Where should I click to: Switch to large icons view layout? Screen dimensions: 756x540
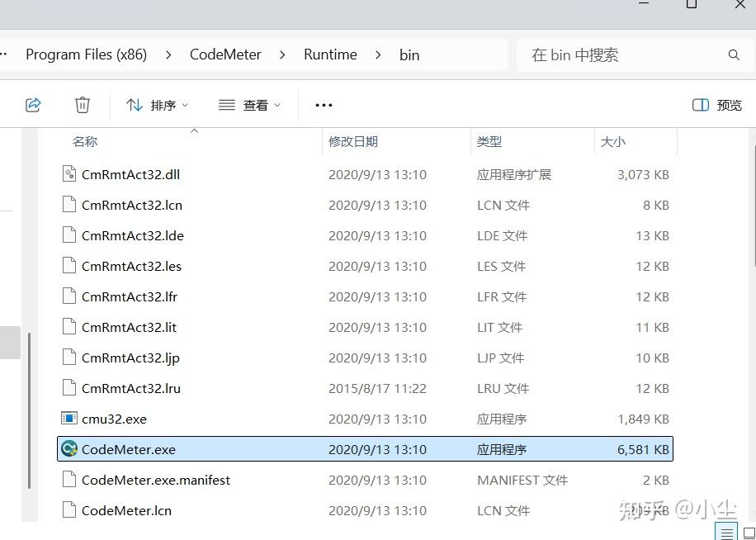click(749, 532)
